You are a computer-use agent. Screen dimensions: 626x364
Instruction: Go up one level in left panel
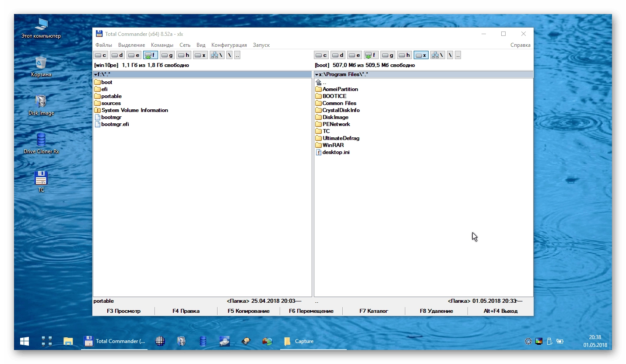(237, 55)
